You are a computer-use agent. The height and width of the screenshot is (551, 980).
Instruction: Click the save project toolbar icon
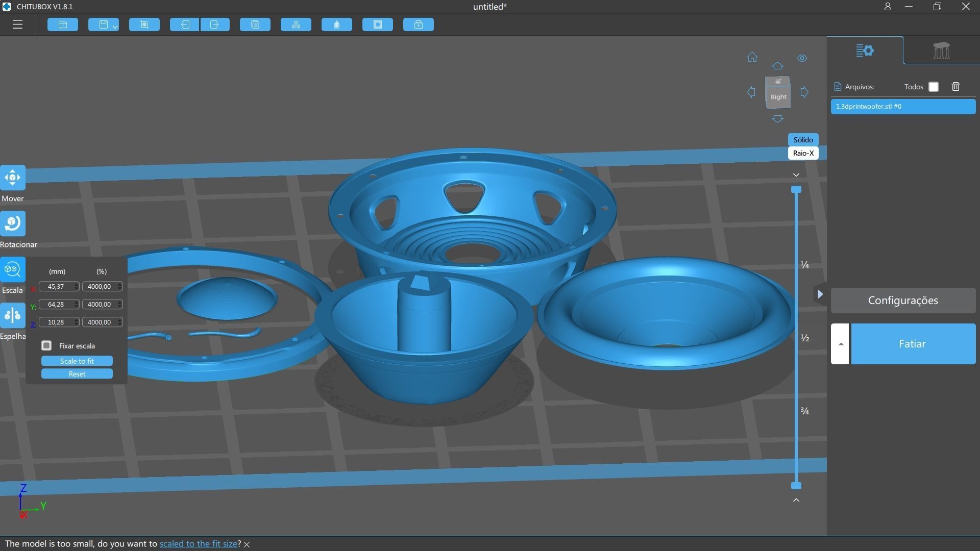[x=103, y=24]
